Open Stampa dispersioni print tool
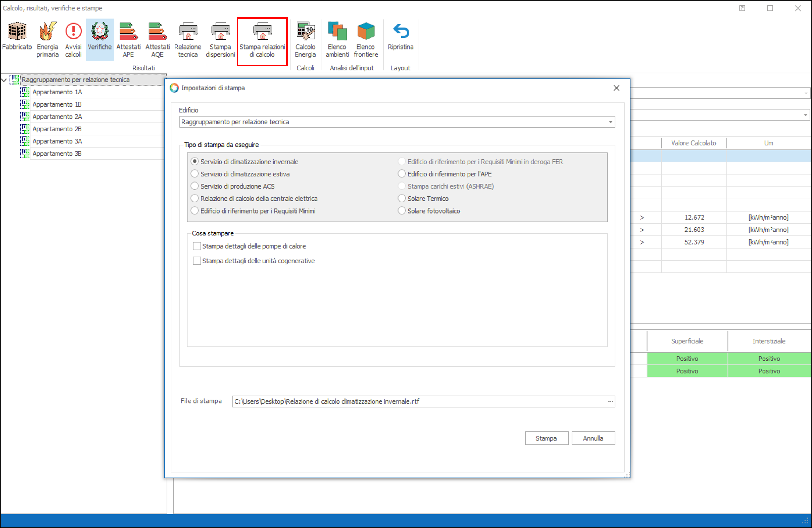This screenshot has width=812, height=528. pyautogui.click(x=220, y=40)
